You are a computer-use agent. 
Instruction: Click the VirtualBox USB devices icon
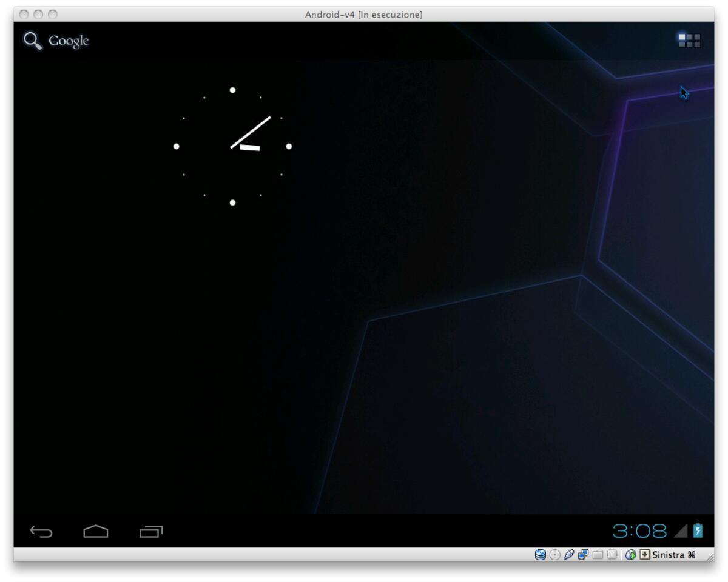[568, 554]
